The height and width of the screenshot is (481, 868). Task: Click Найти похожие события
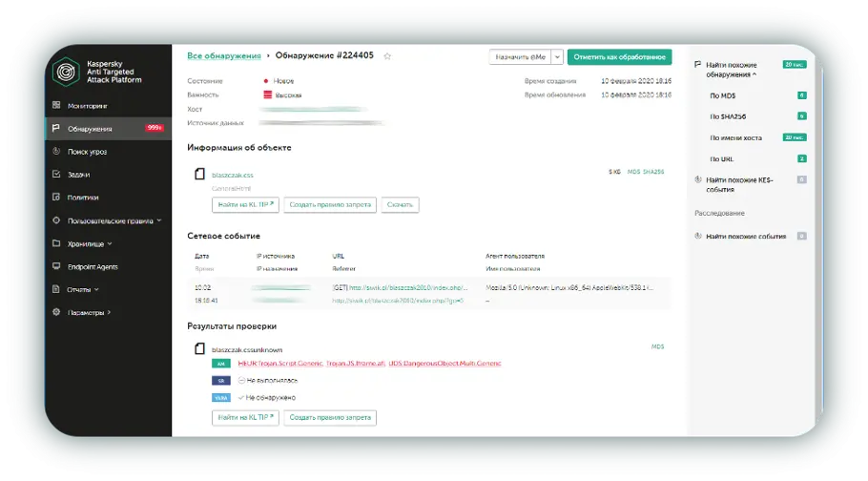(x=746, y=236)
